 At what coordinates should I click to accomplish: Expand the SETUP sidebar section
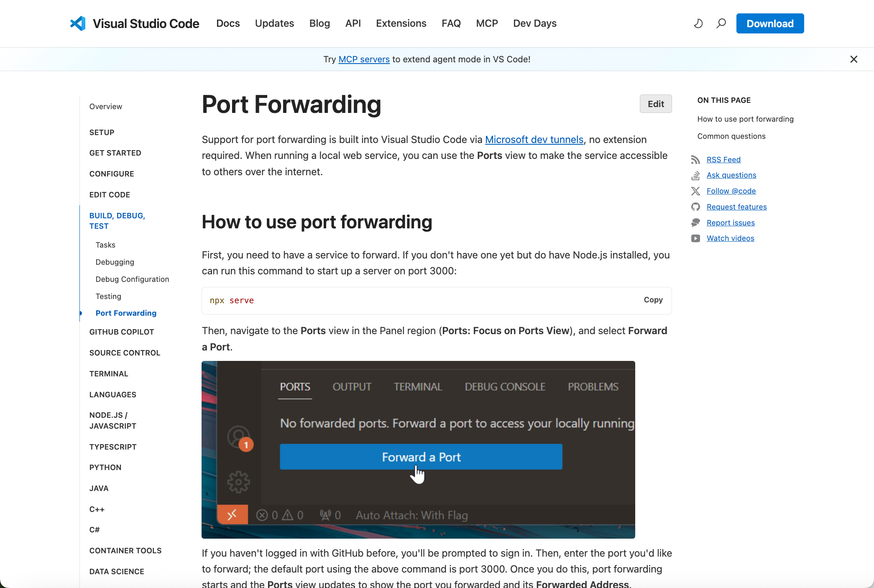point(102,133)
